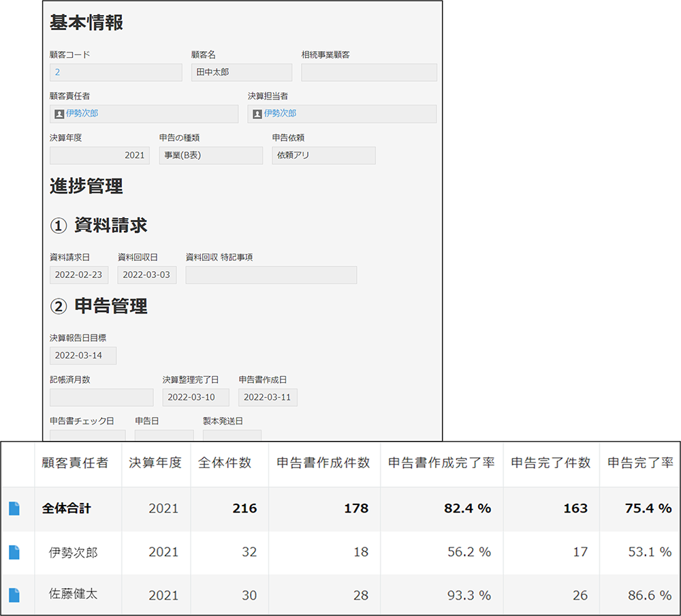This screenshot has width=681, height=616.
Task: Open record icon for 伊勢次郎 table row
Action: pyautogui.click(x=14, y=552)
